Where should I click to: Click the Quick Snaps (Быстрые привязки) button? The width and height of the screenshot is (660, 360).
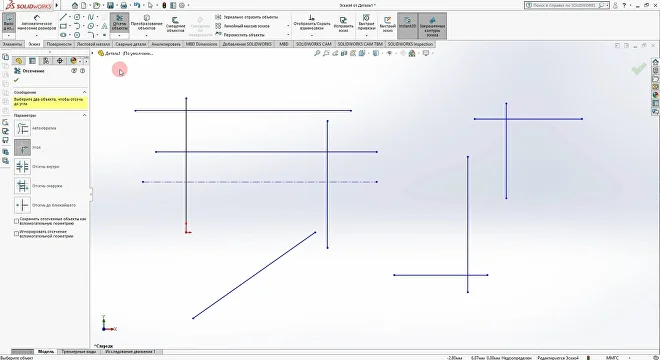point(366,24)
